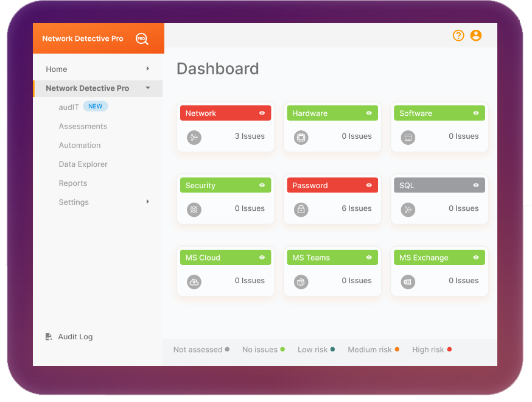Open the Audit Log link
This screenshot has height=402, width=532.
point(75,337)
